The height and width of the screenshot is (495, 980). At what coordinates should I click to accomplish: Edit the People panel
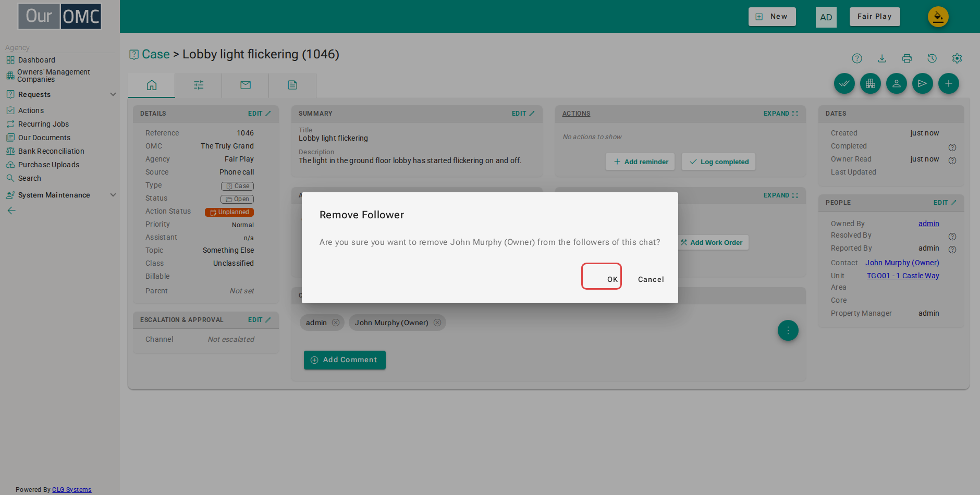(945, 203)
